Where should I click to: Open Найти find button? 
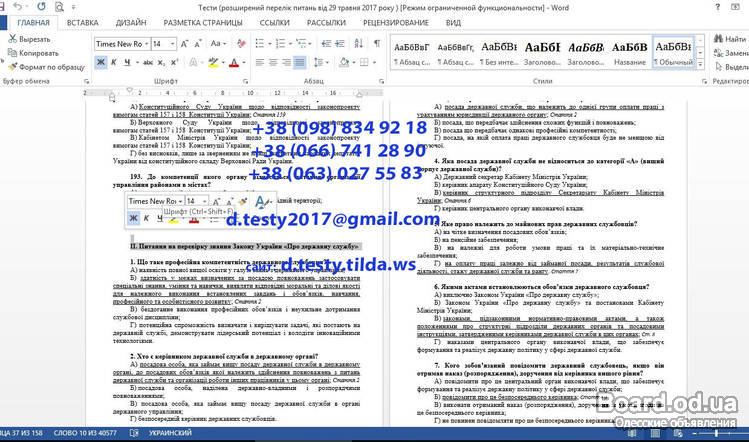tap(729, 39)
